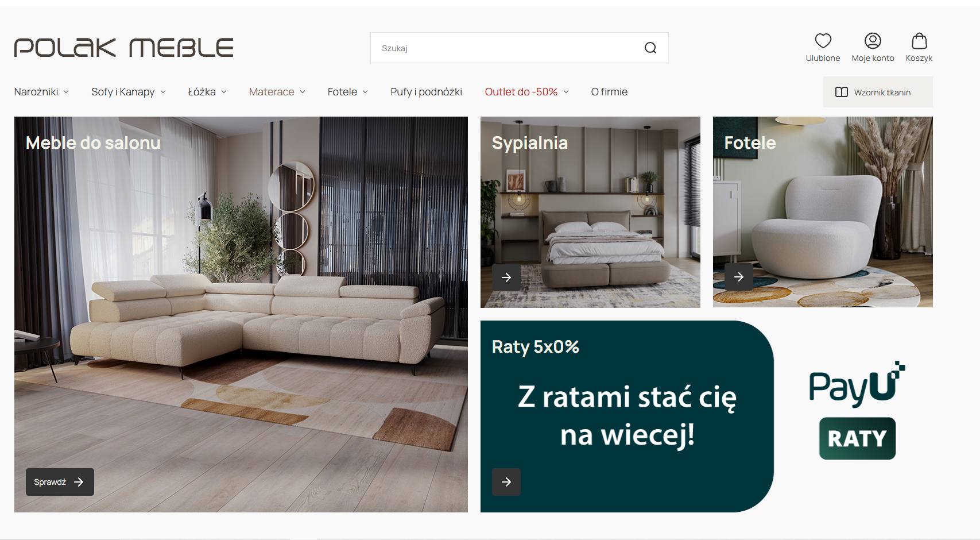This screenshot has width=980, height=540.
Task: Open Moje konto account icon
Action: click(873, 41)
